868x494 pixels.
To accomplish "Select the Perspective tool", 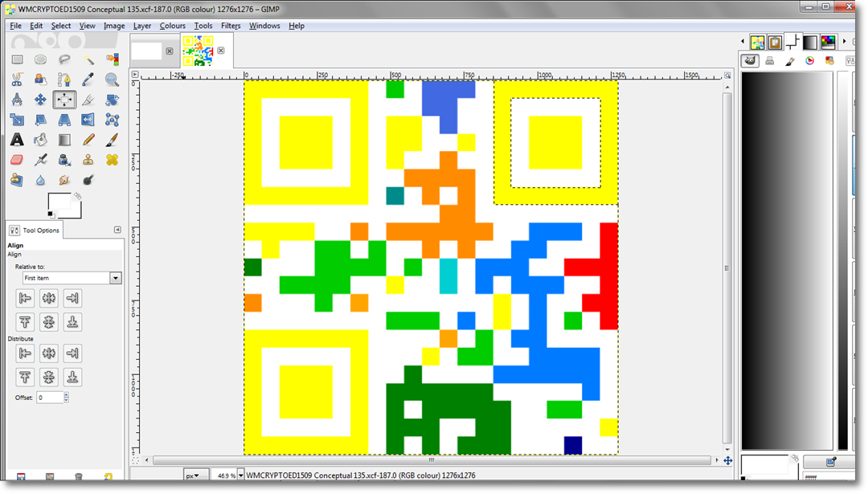I will [64, 120].
